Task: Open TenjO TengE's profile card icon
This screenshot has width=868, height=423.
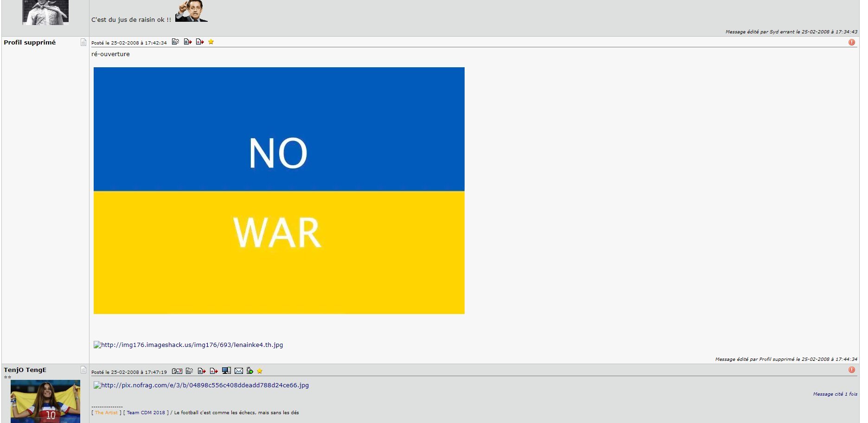Action: pos(177,371)
